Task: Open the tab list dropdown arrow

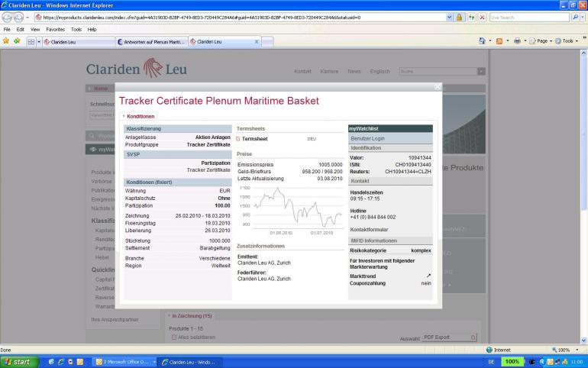Action: [39, 42]
